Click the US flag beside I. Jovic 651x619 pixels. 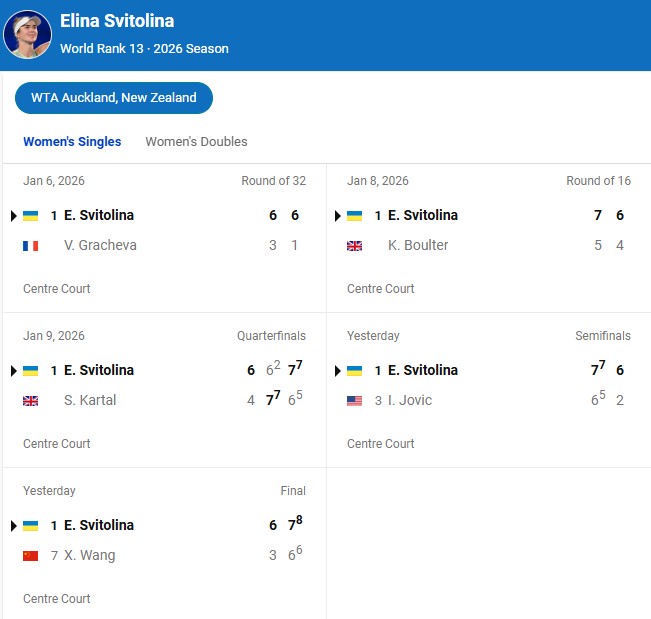[354, 401]
